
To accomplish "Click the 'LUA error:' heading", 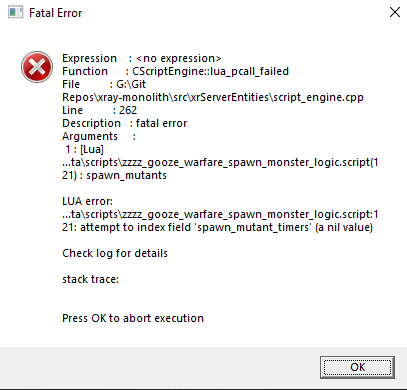I will click(87, 201).
